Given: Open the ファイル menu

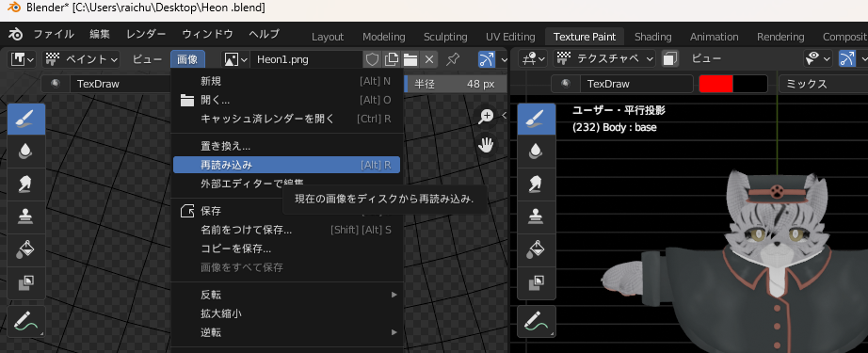Looking at the screenshot, I should point(54,34).
